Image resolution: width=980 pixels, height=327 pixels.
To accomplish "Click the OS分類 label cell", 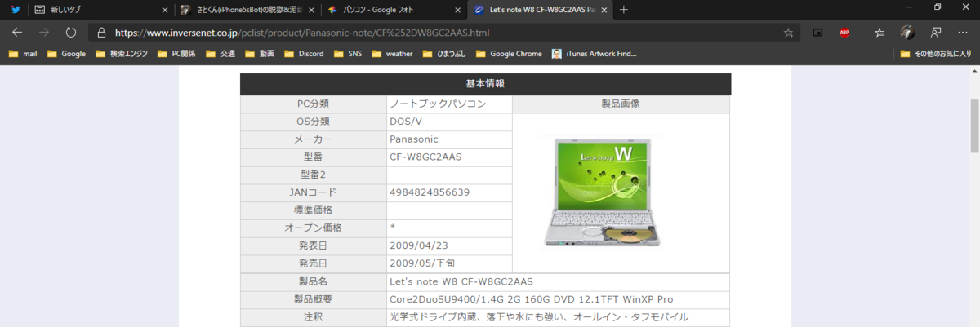I will (314, 122).
